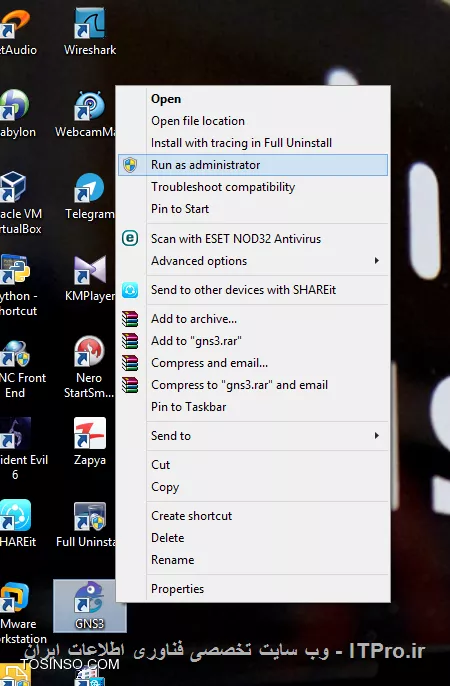Choose Delete from the context menu
Viewport: 450px width, 686px height.
click(x=253, y=538)
